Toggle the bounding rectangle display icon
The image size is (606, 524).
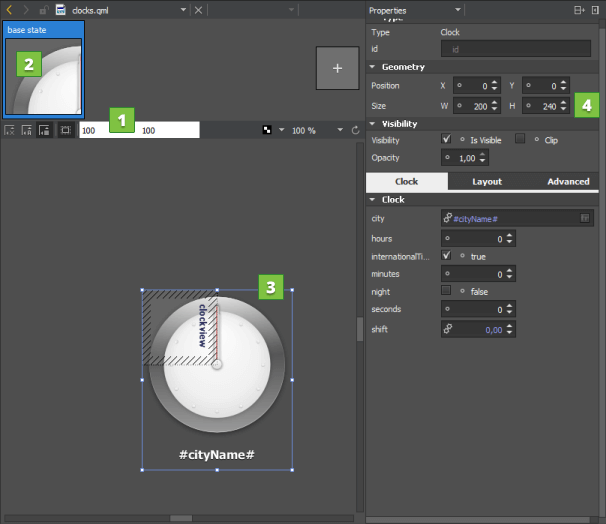[64, 130]
